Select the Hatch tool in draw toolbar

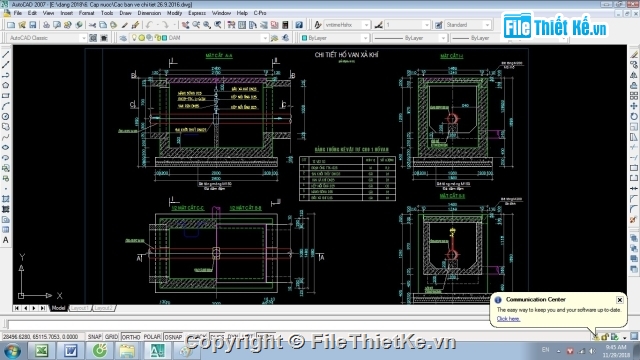(6, 199)
